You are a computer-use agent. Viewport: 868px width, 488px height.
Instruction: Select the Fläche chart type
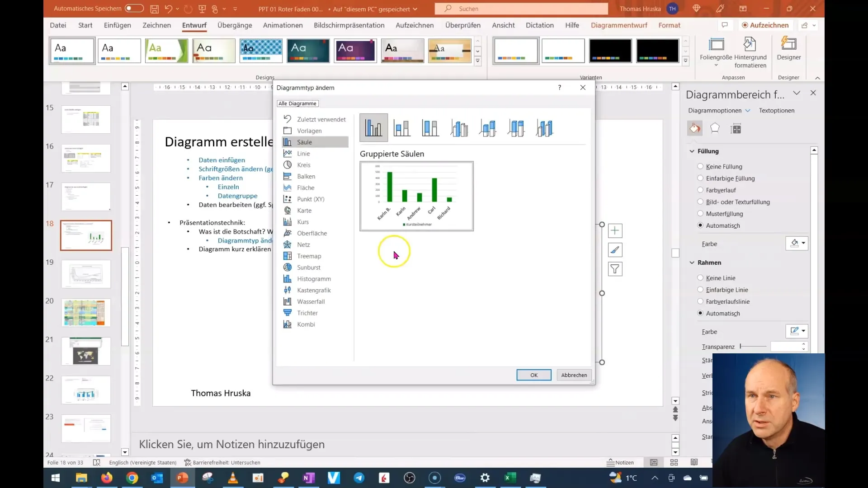click(306, 187)
